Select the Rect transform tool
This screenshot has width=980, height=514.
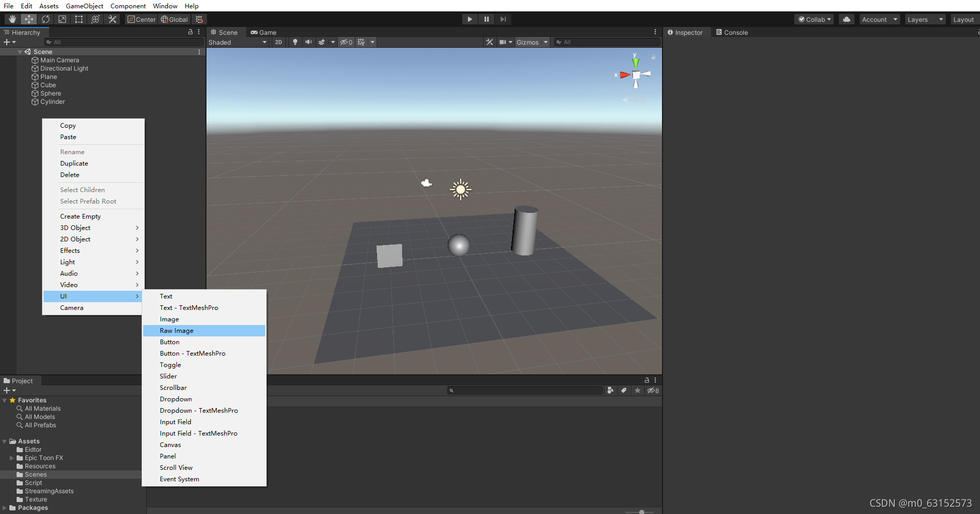pos(78,19)
